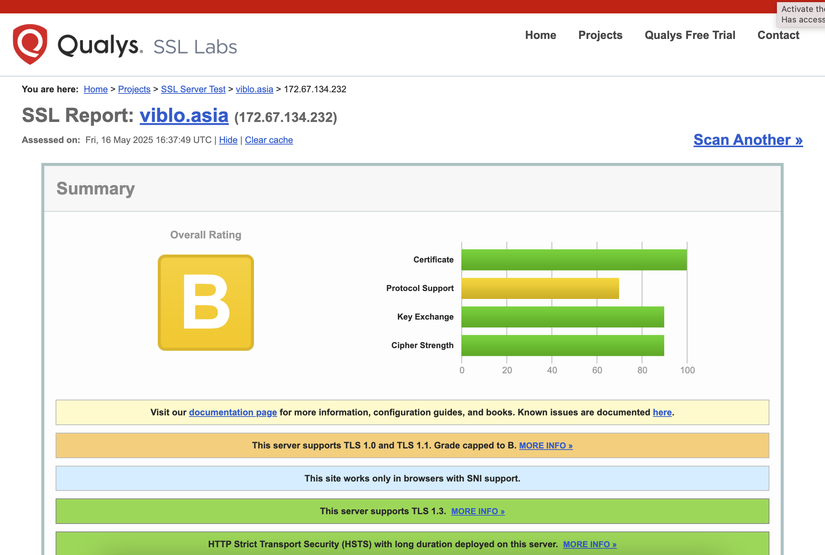Click the Protocol Support chart label

click(420, 288)
